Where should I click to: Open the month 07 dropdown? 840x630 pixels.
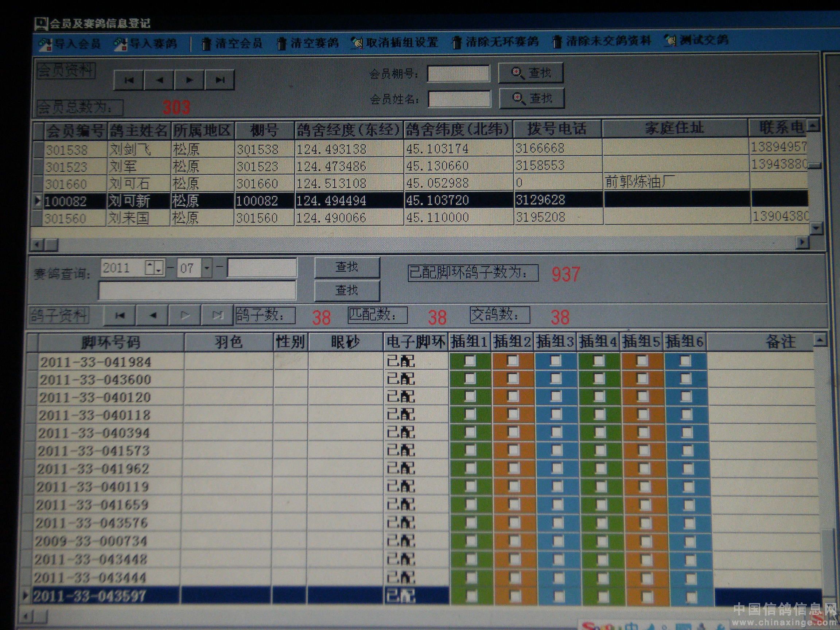click(207, 268)
